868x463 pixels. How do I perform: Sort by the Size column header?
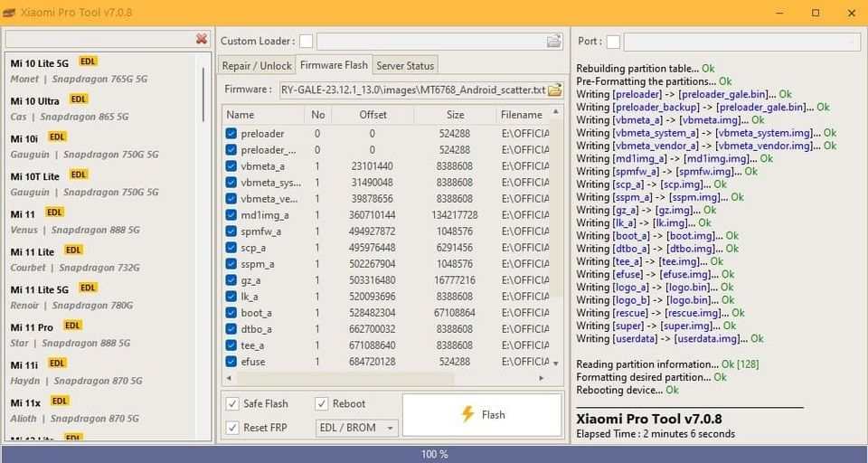coord(455,115)
